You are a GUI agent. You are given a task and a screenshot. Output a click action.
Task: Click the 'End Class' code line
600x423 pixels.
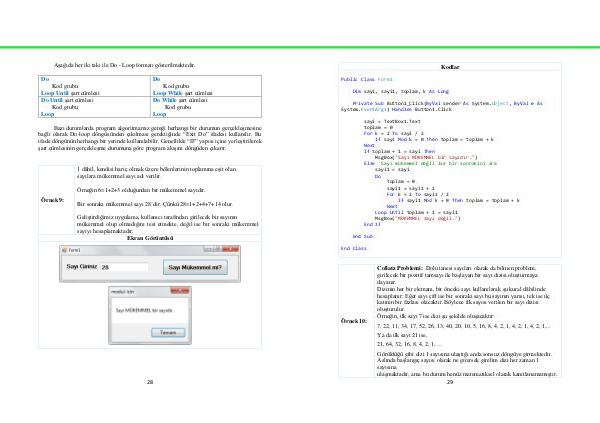[x=354, y=248]
